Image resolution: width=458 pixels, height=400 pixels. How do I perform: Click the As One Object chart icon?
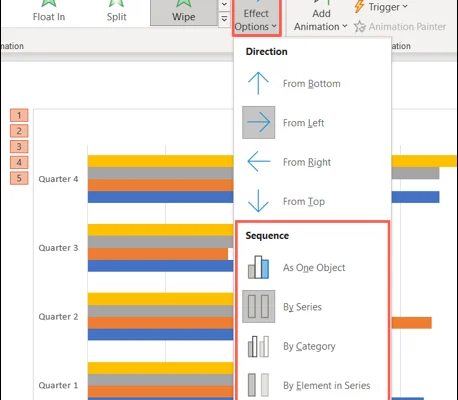(x=258, y=267)
